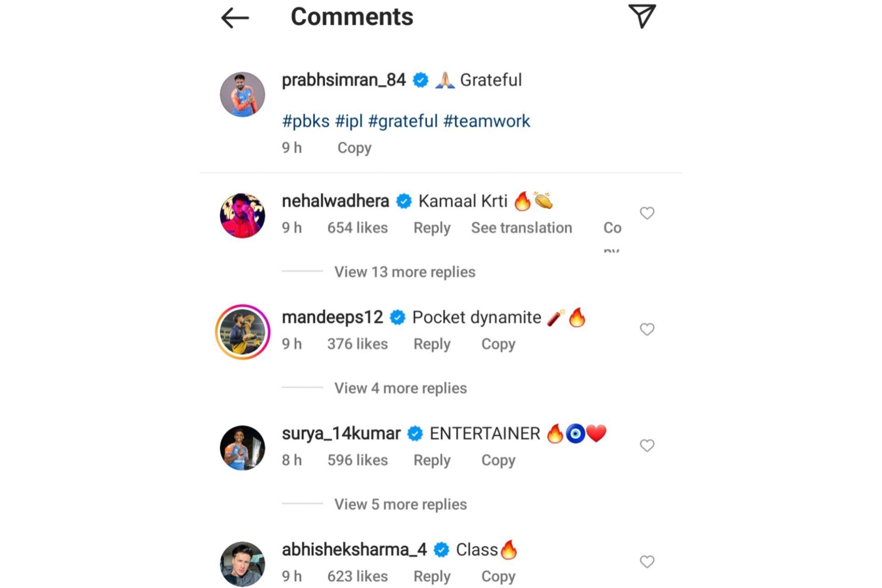Expand View 13 more replies
The image size is (882, 588).
tap(404, 271)
